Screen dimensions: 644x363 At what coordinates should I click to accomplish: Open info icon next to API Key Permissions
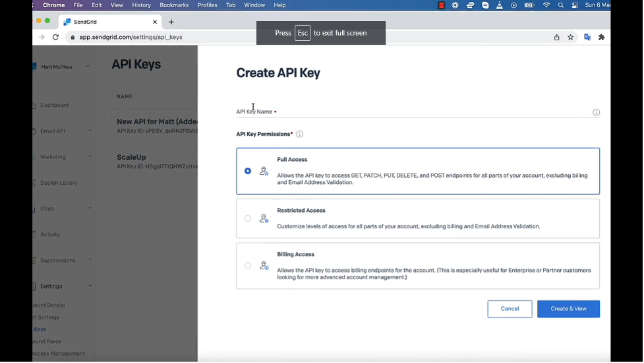tap(299, 134)
